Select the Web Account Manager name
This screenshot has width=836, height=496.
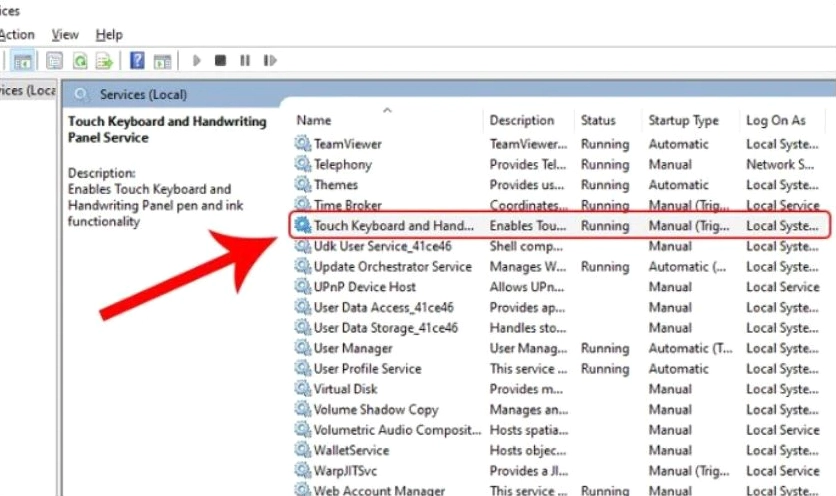[379, 490]
